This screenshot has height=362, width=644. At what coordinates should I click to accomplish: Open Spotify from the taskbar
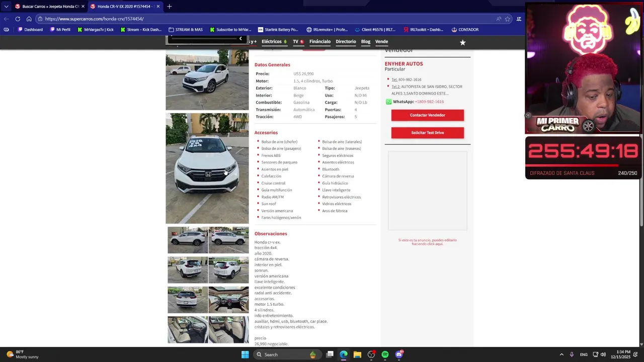tap(385, 354)
